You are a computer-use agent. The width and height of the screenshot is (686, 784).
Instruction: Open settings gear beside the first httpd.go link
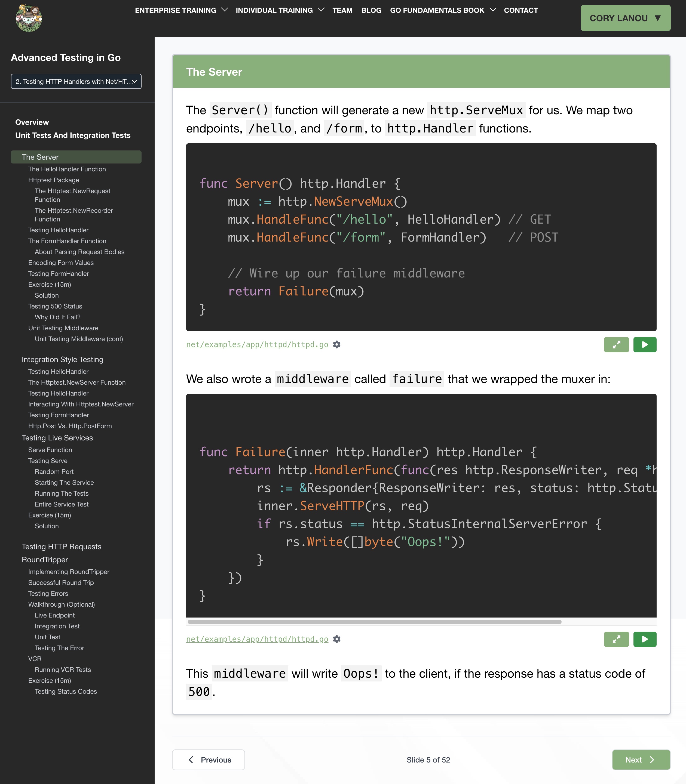[x=336, y=344]
